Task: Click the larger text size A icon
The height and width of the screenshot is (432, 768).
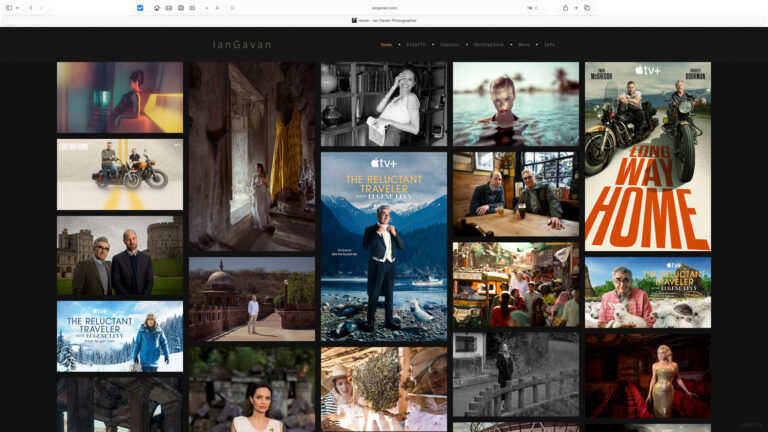Action: point(217,8)
